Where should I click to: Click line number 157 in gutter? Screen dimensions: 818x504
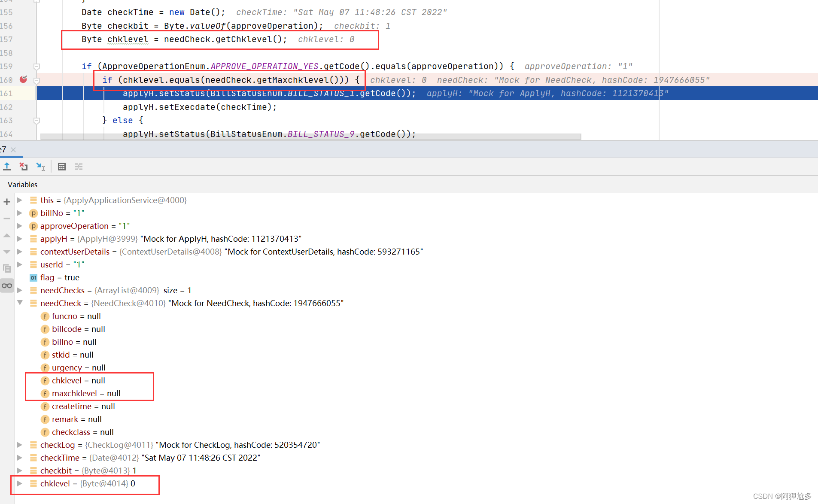click(x=6, y=39)
